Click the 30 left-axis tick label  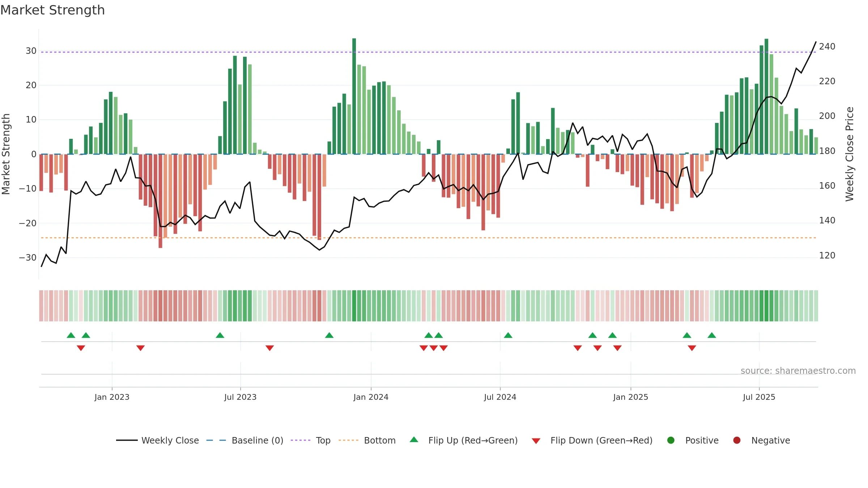coord(31,51)
